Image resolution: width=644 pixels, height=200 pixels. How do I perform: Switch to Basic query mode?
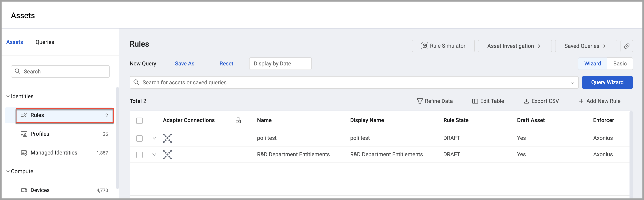(x=620, y=64)
